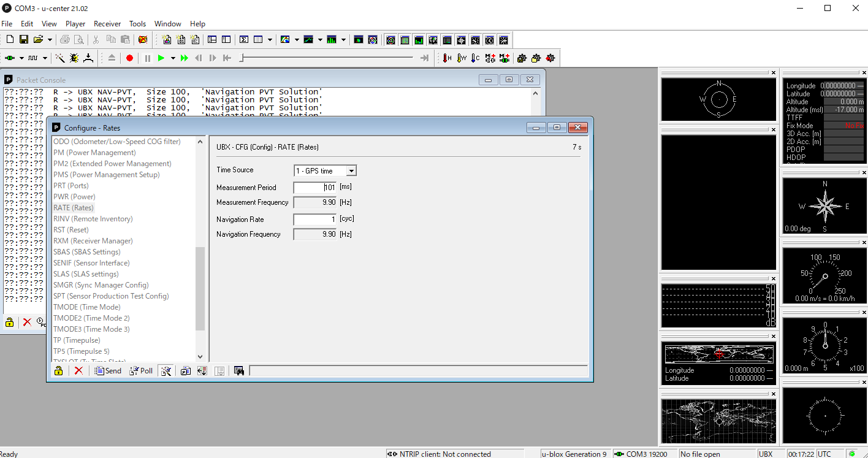
Task: Toggle the sky view docking window button
Action: pyautogui.click(x=390, y=40)
